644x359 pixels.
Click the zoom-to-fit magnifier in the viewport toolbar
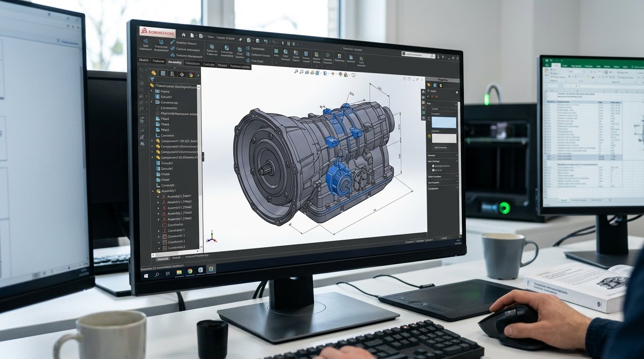[296, 72]
